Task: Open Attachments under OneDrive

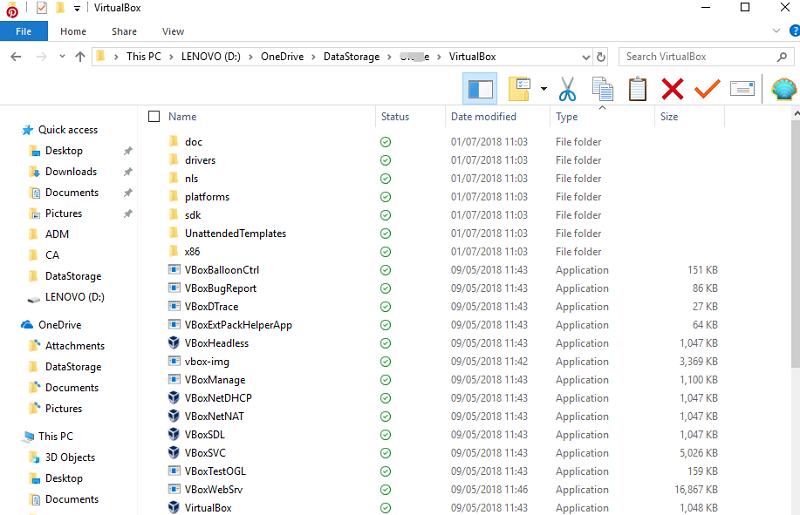Action: (x=74, y=346)
